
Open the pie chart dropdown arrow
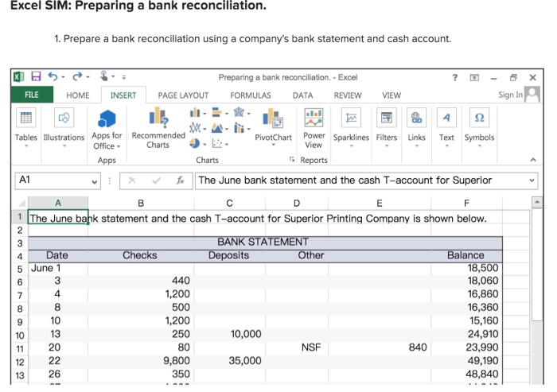pyautogui.click(x=204, y=144)
